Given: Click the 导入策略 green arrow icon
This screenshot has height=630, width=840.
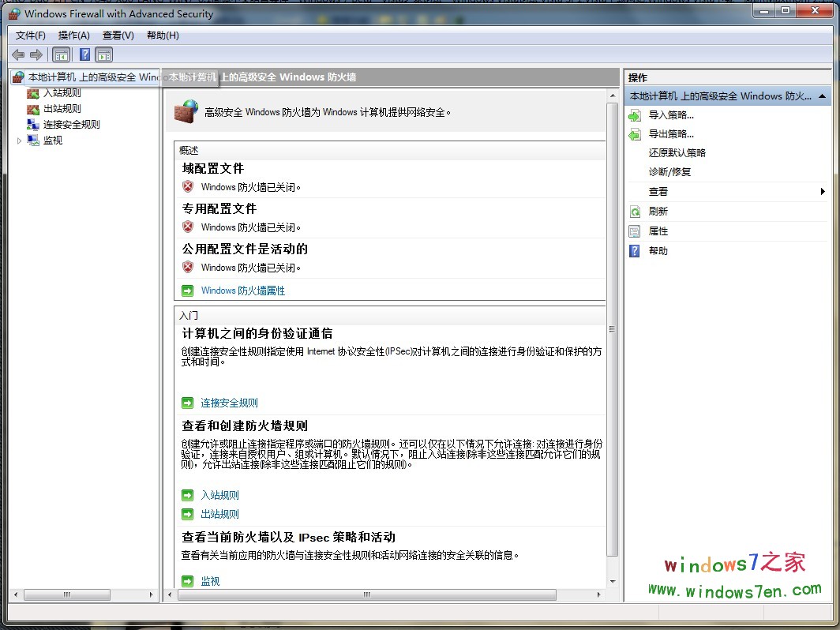Looking at the screenshot, I should click(x=635, y=115).
